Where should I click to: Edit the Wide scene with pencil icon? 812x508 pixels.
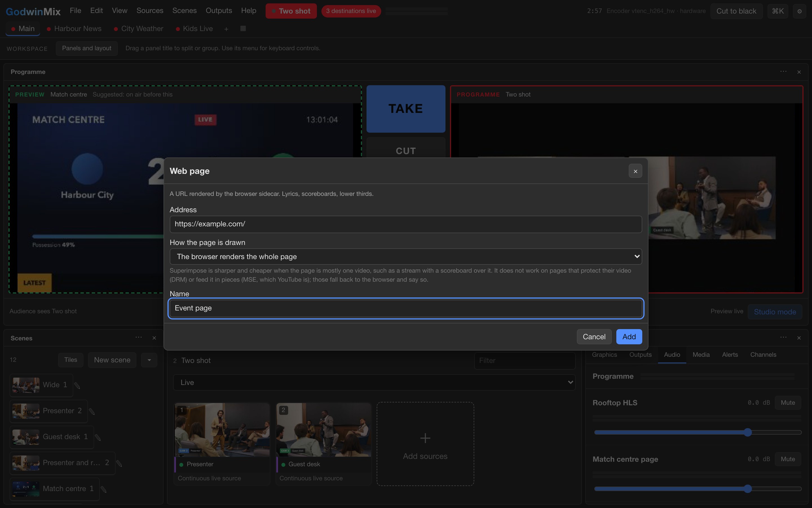click(x=77, y=385)
